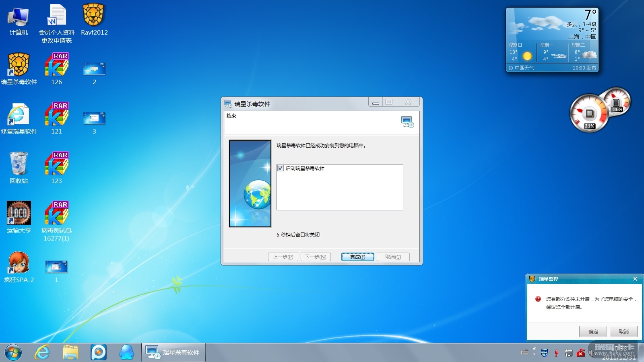Screen dimensions: 644x362
Task: Select the 修复瑞星软件 shortcut icon
Action: [19, 119]
